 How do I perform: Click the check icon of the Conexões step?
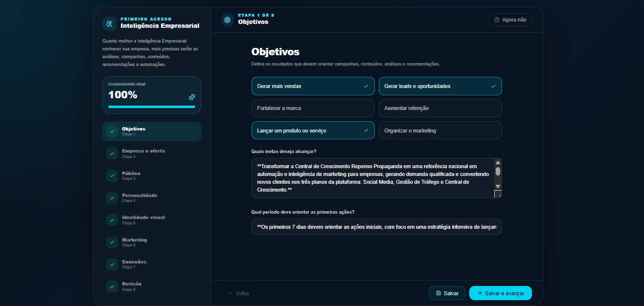pyautogui.click(x=112, y=264)
